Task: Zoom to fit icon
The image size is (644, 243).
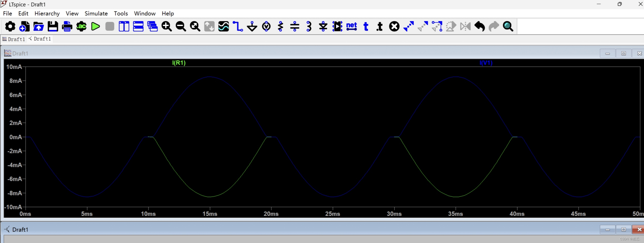Action: [195, 26]
